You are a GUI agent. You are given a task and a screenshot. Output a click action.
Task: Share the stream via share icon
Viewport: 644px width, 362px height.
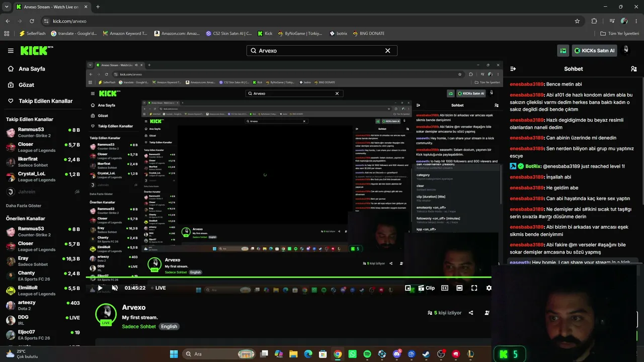pos(471,313)
